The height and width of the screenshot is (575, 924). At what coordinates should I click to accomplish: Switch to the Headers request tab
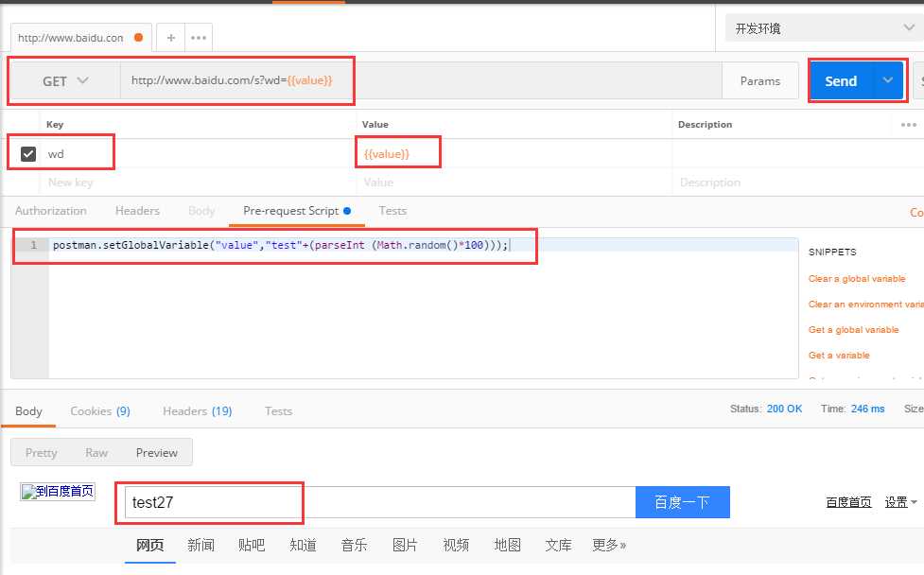pyautogui.click(x=137, y=211)
